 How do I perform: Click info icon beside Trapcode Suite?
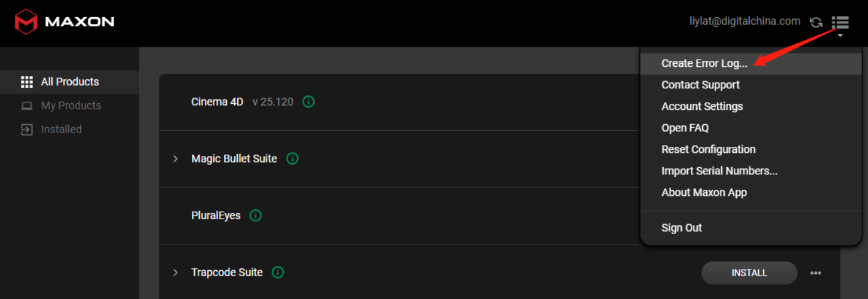[278, 273]
